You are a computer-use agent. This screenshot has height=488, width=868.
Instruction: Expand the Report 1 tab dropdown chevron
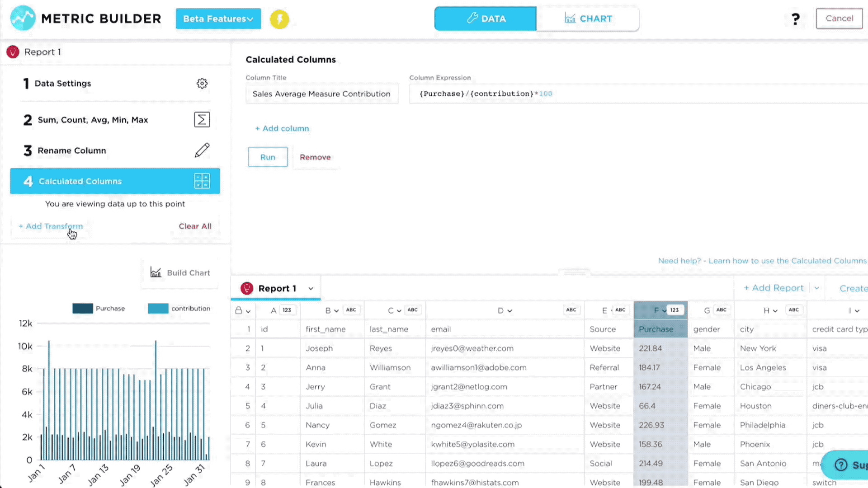tap(311, 289)
